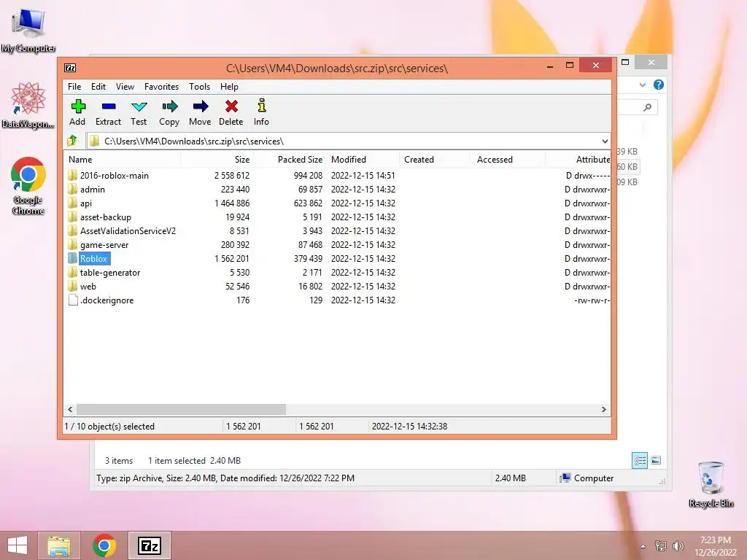Click the 2 558 612 size value
The width and height of the screenshot is (747, 560).
[232, 175]
